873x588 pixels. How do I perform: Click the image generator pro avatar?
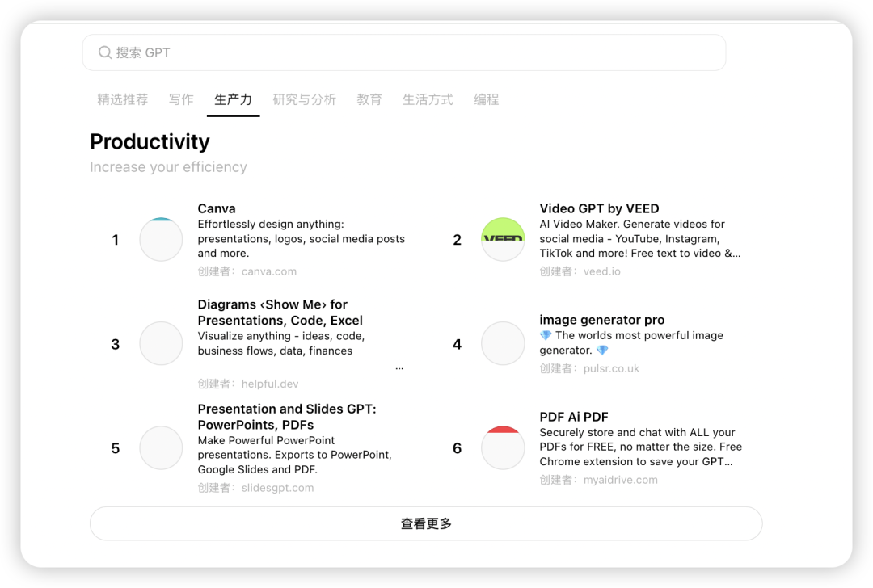pos(503,343)
